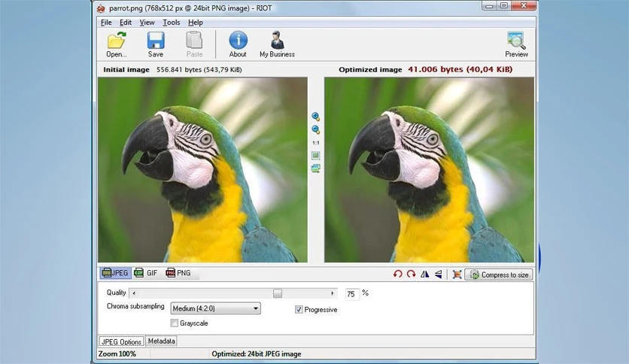
Task: Click the Quality slider right arrow
Action: [333, 293]
